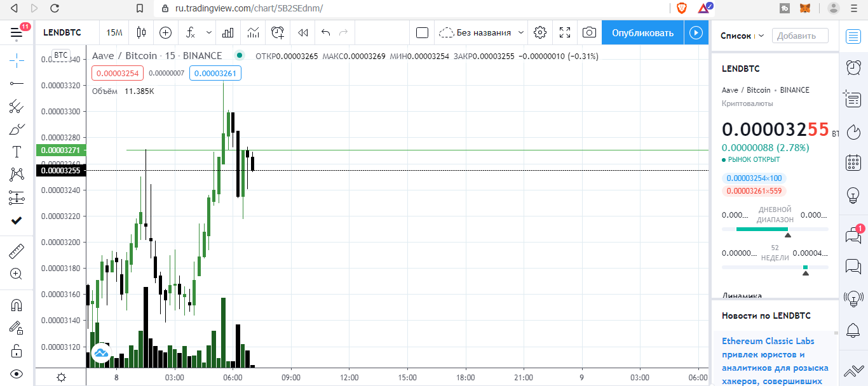Select the ruler measure tool
Screen dimensions: 868x386
17,251
